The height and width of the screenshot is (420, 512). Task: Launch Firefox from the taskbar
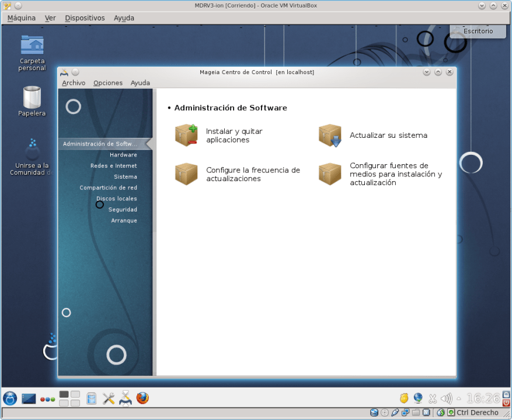pyautogui.click(x=142, y=398)
